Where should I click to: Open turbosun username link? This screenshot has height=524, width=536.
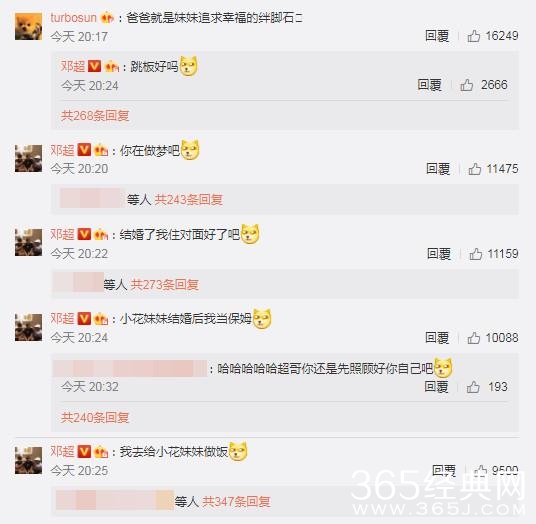[73, 18]
